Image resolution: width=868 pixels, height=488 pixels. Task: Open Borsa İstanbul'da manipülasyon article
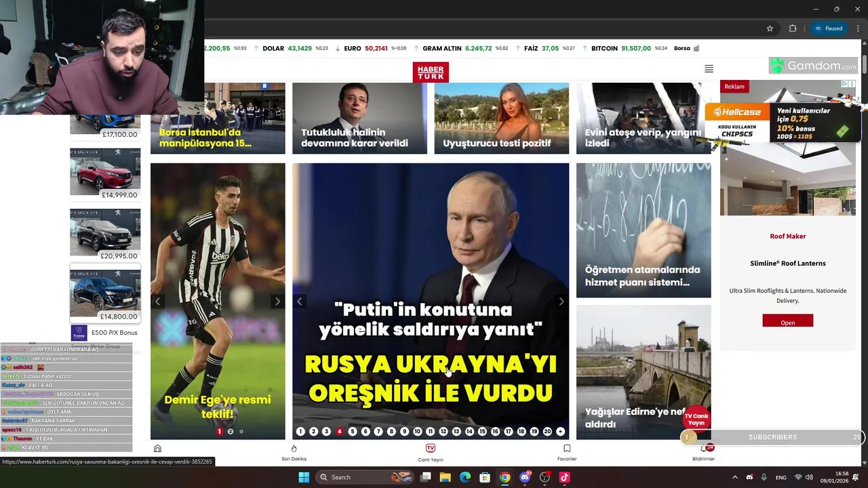click(218, 118)
